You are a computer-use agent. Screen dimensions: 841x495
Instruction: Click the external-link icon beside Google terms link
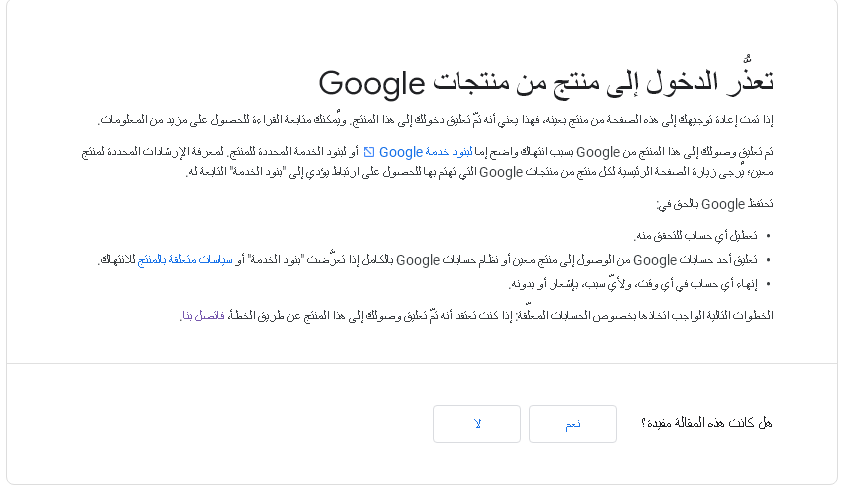[368, 152]
